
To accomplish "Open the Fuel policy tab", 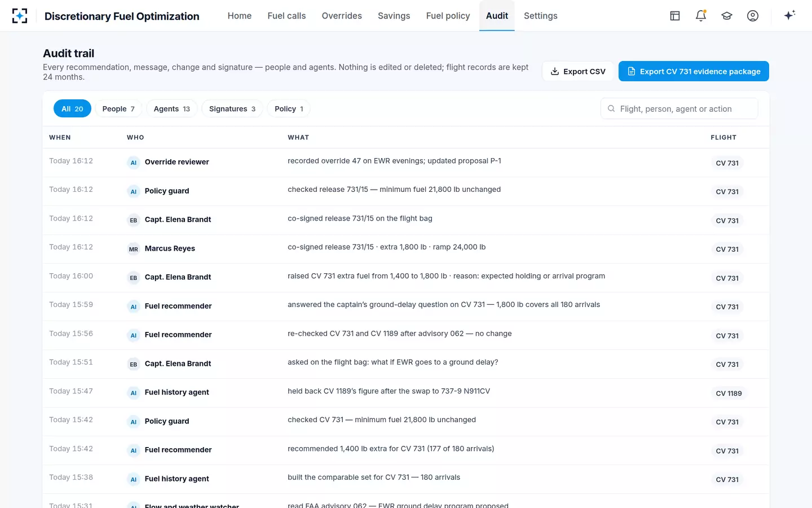I will coord(448,16).
